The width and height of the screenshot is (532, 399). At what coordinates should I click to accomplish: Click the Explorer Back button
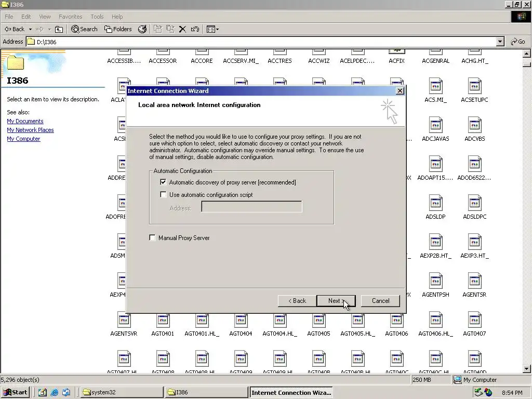point(15,29)
